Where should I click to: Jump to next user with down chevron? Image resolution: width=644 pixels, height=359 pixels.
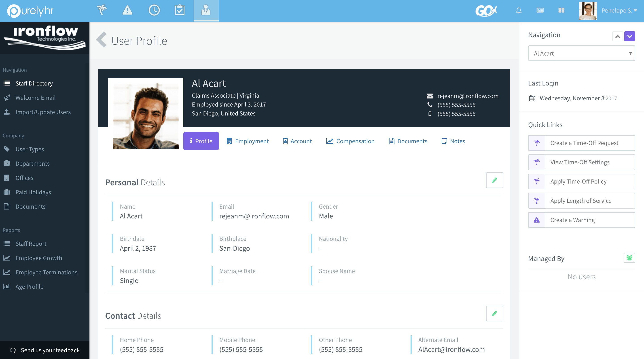point(629,36)
